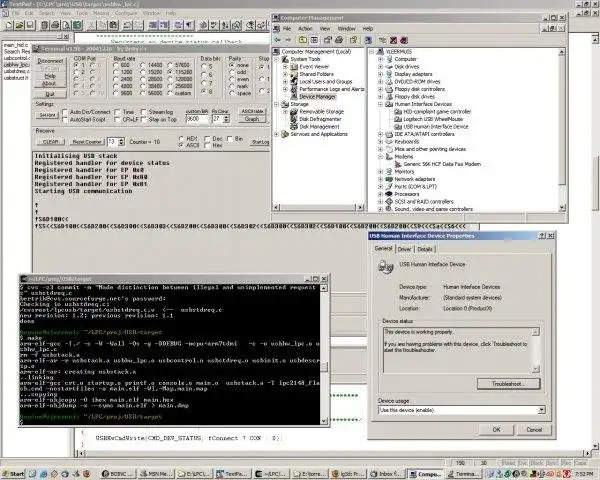600x480 pixels.
Task: Click New file icon in TextPad toolbar
Action: pyautogui.click(x=8, y=25)
